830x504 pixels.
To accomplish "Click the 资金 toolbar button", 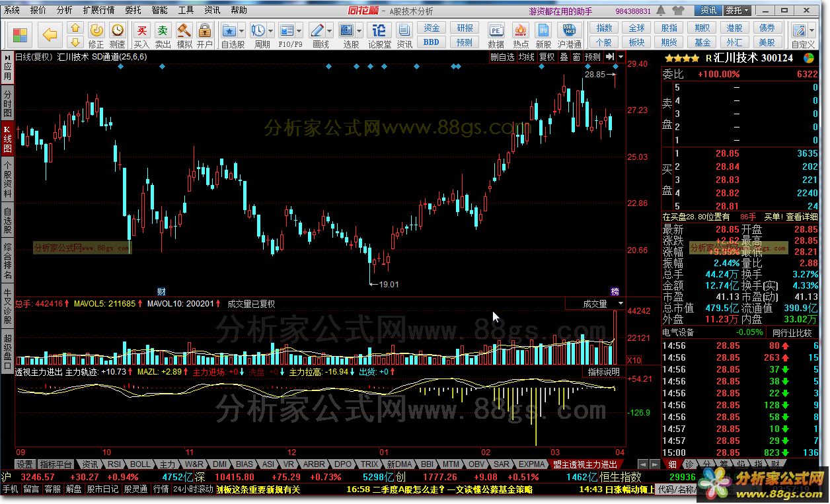I will (x=432, y=28).
